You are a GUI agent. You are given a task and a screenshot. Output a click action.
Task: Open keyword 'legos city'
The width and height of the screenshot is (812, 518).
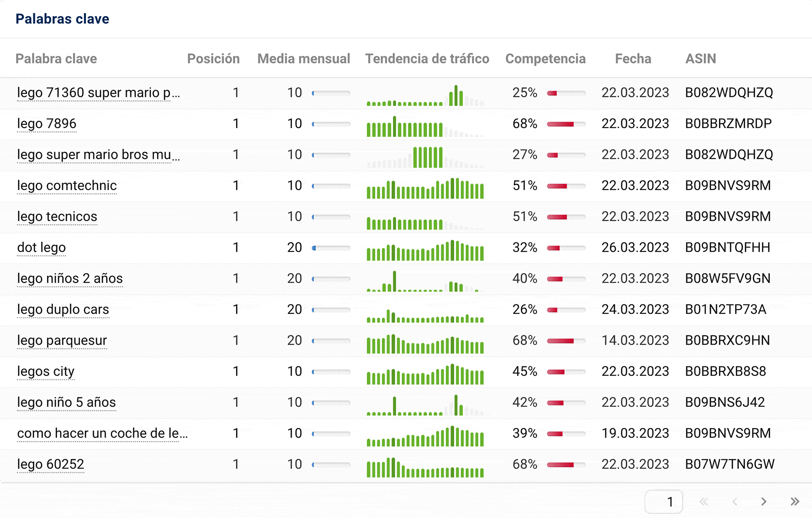click(46, 371)
